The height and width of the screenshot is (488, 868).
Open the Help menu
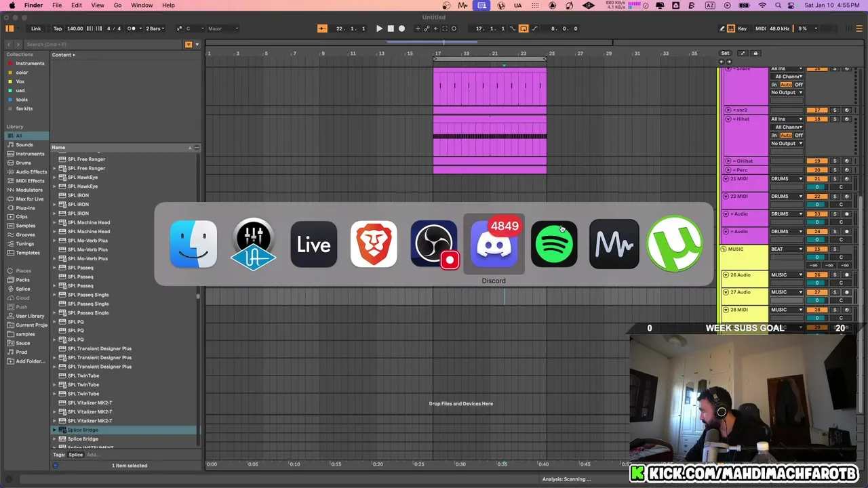[x=168, y=5]
